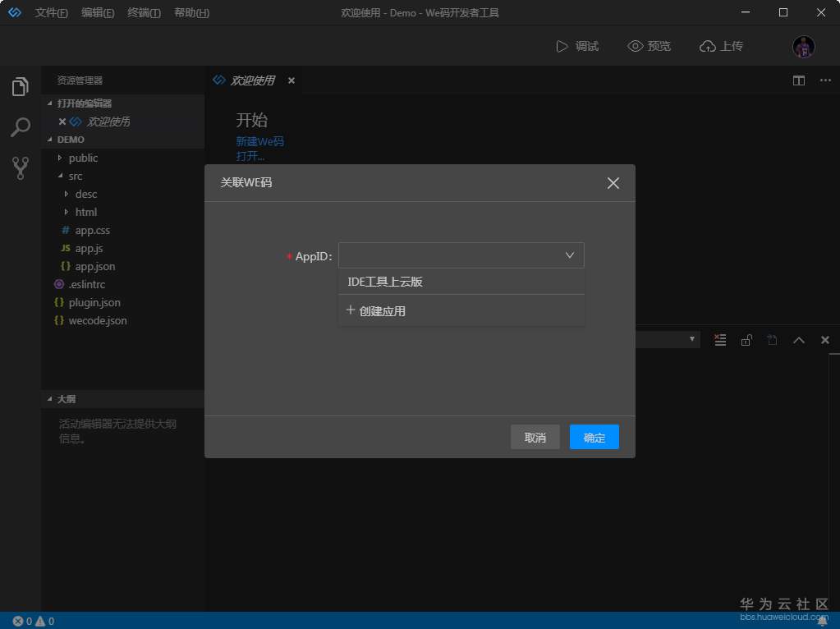Open the Explorer view in activity bar
840x629 pixels.
(21, 87)
